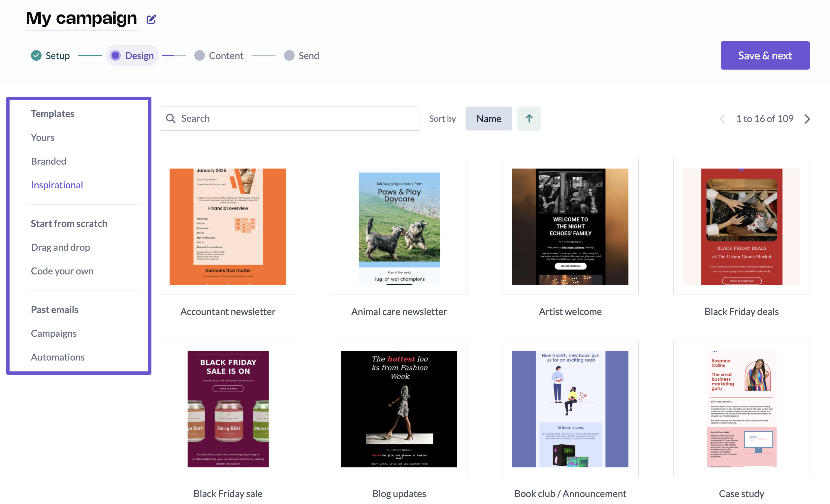
Task: Click the completed Setup step checkmark
Action: pyautogui.click(x=36, y=56)
